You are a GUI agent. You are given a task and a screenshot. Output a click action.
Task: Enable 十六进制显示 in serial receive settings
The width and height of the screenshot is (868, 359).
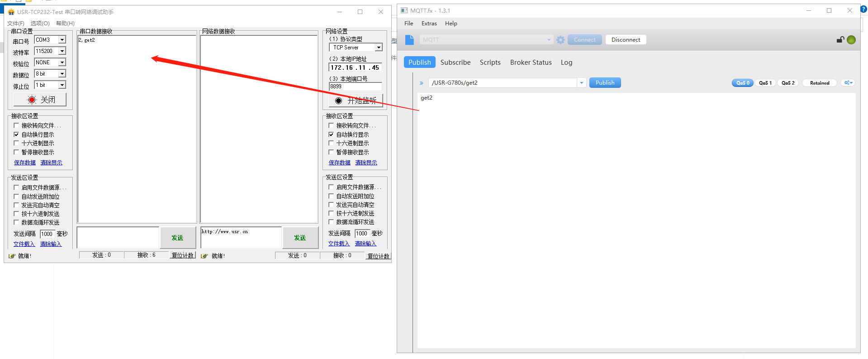[17, 144]
